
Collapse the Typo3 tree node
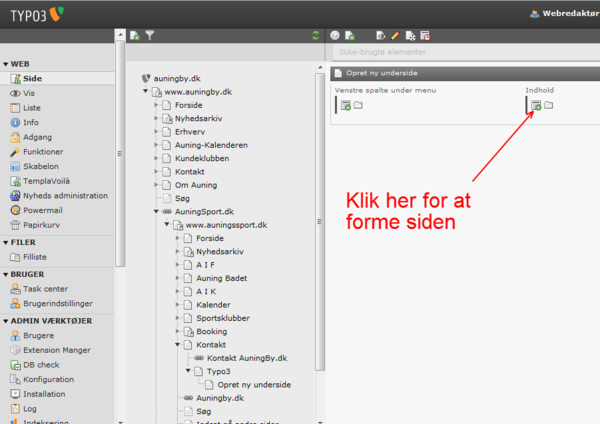188,371
